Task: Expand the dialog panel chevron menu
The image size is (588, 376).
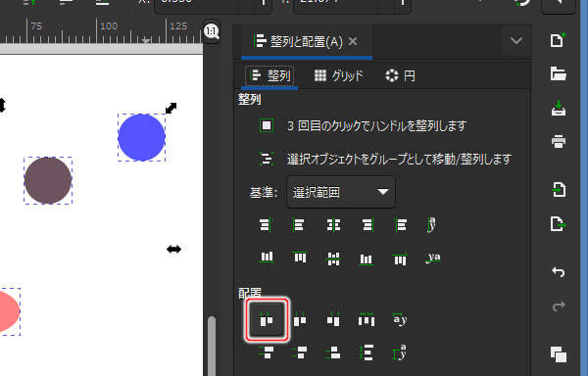Action: tap(516, 40)
